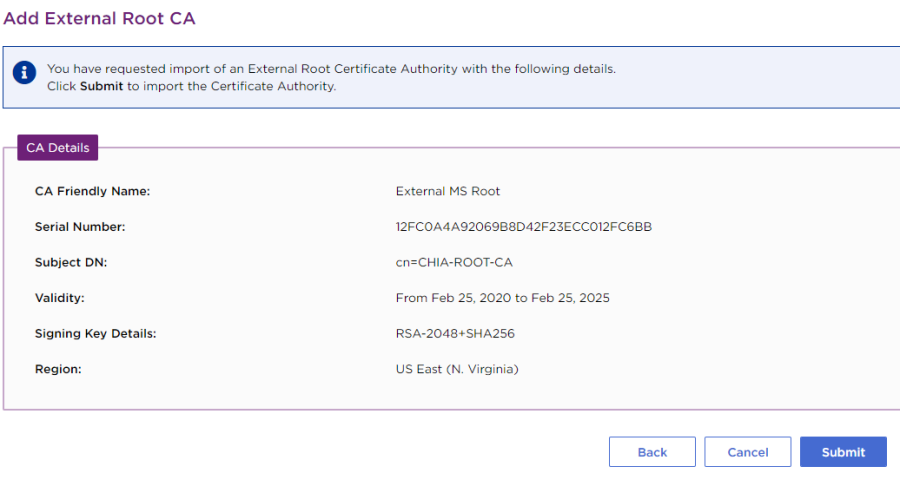Screen dimensions: 900x493
Task: Click the US East (N. Virginia) region value
Action: (x=457, y=369)
